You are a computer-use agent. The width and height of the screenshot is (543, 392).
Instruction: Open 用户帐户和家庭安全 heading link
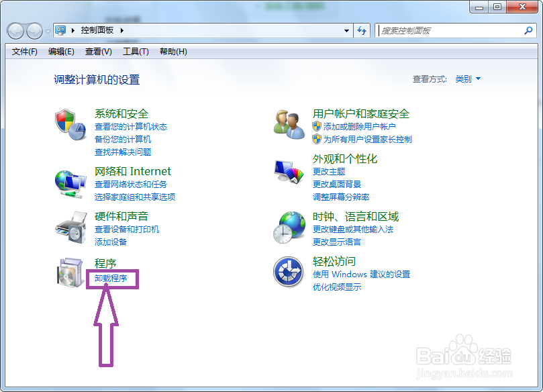tap(361, 113)
